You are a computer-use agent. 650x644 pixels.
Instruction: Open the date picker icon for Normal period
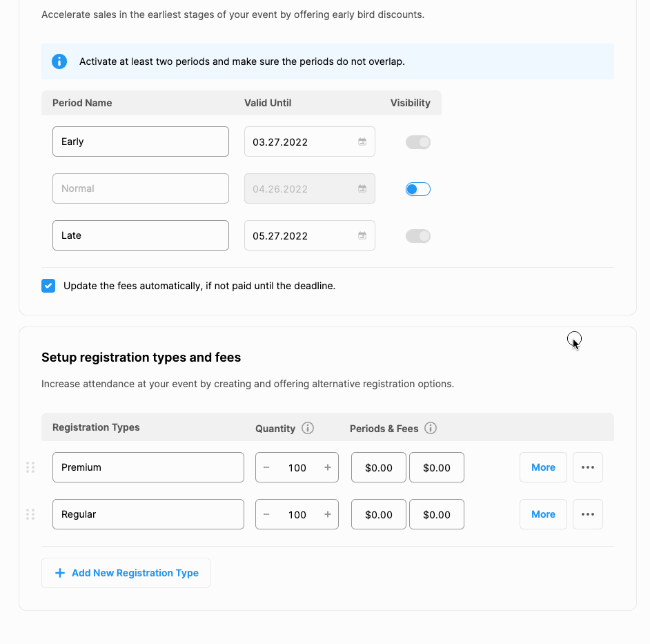[362, 188]
